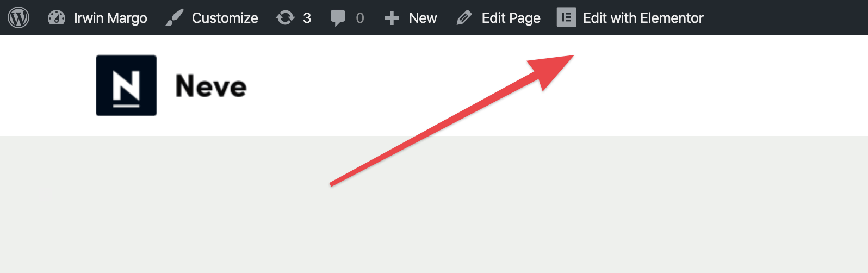Open the 0 comments count

360,18
